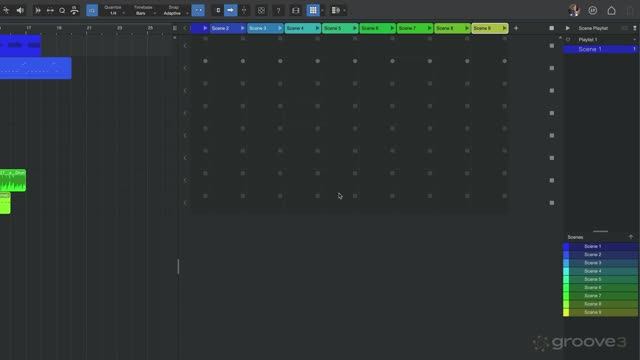Screen dimensions: 640x360
Task: Open dropdown arrow beside right panel icon
Action: (x=344, y=11)
